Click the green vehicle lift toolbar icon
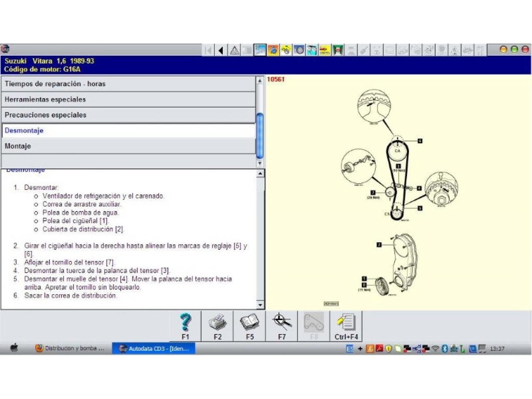 coord(337,50)
